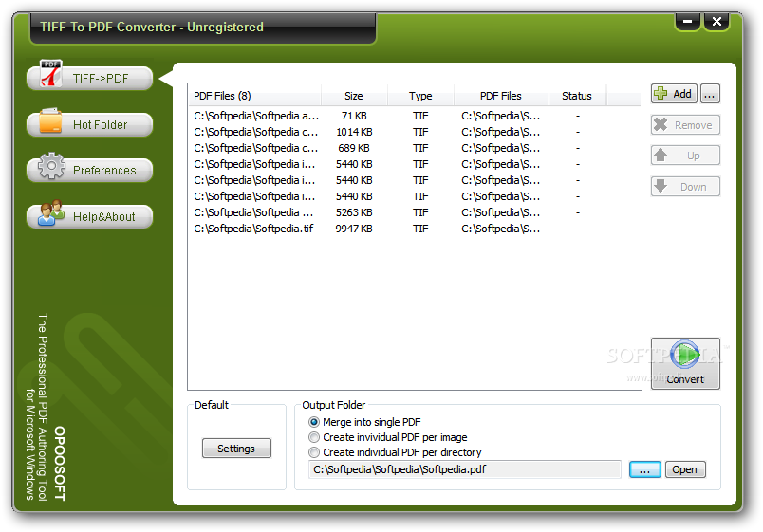This screenshot has width=763, height=532.
Task: Select Create individual PDF per directory
Action: click(x=395, y=452)
